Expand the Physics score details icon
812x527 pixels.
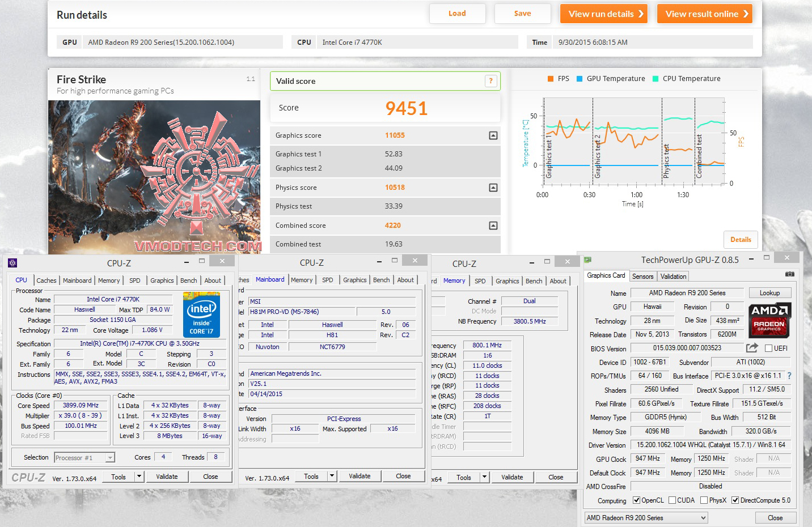(493, 188)
